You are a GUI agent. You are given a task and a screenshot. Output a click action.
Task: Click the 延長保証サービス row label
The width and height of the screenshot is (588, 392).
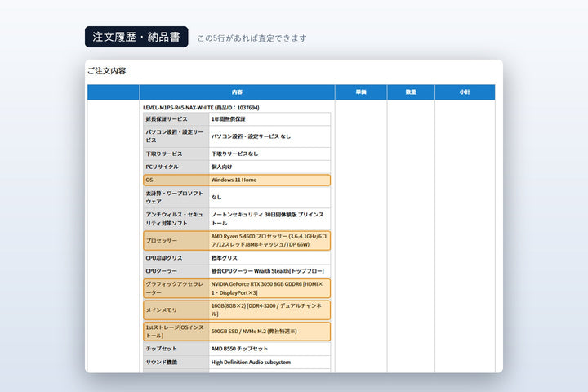pyautogui.click(x=167, y=119)
